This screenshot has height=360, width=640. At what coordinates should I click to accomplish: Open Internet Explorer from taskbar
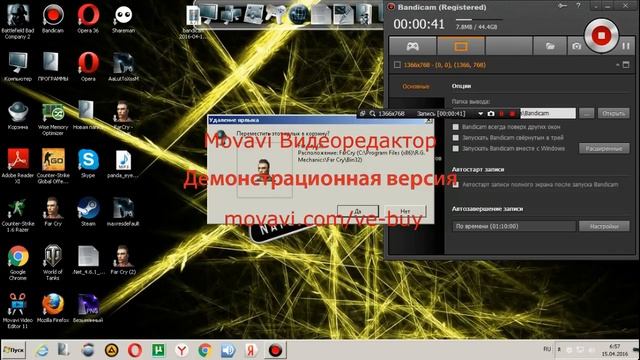coord(41,350)
